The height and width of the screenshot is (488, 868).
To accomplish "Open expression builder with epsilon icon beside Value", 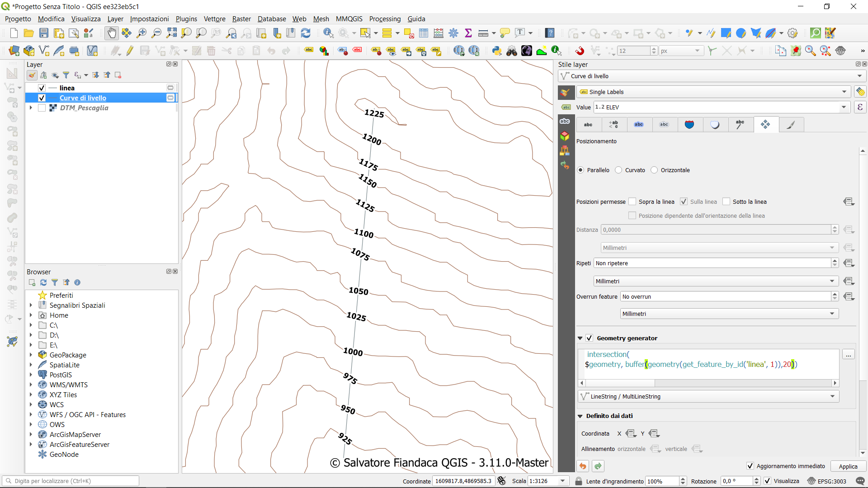I will pos(860,107).
